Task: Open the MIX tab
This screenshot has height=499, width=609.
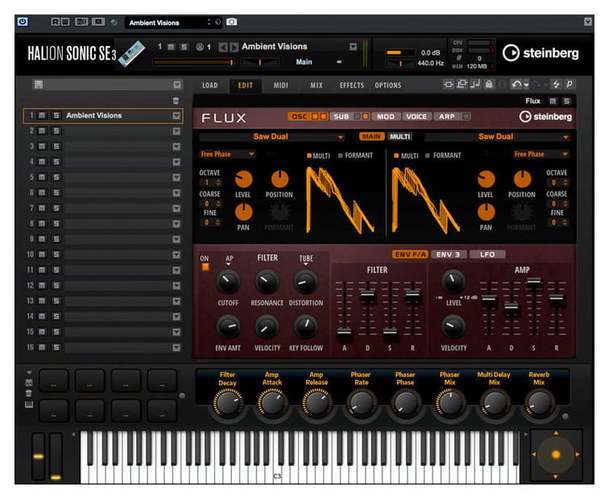Action: point(316,85)
